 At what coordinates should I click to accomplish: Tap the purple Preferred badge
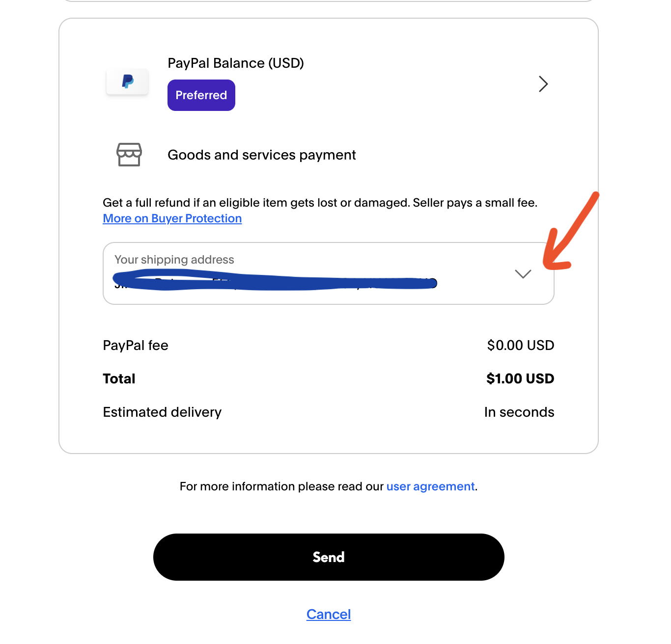click(x=201, y=95)
